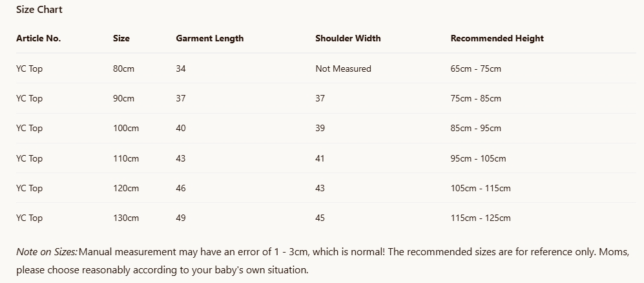Select the Shoulder Width column header
This screenshot has height=283, width=644.
click(x=348, y=38)
